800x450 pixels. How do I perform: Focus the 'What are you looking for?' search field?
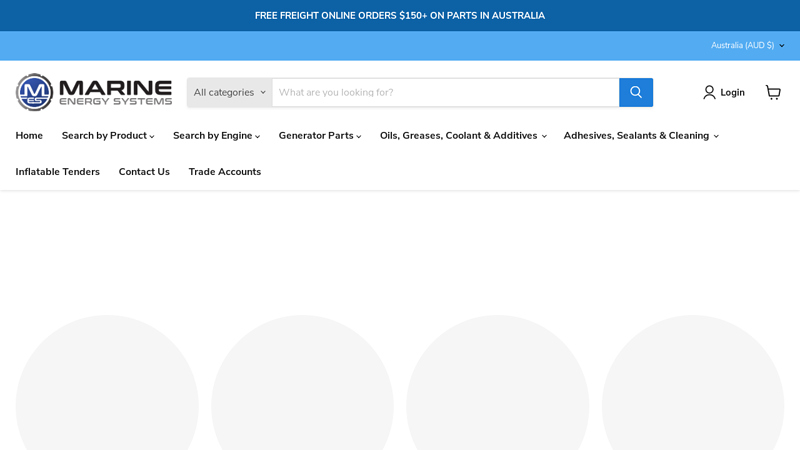point(445,92)
